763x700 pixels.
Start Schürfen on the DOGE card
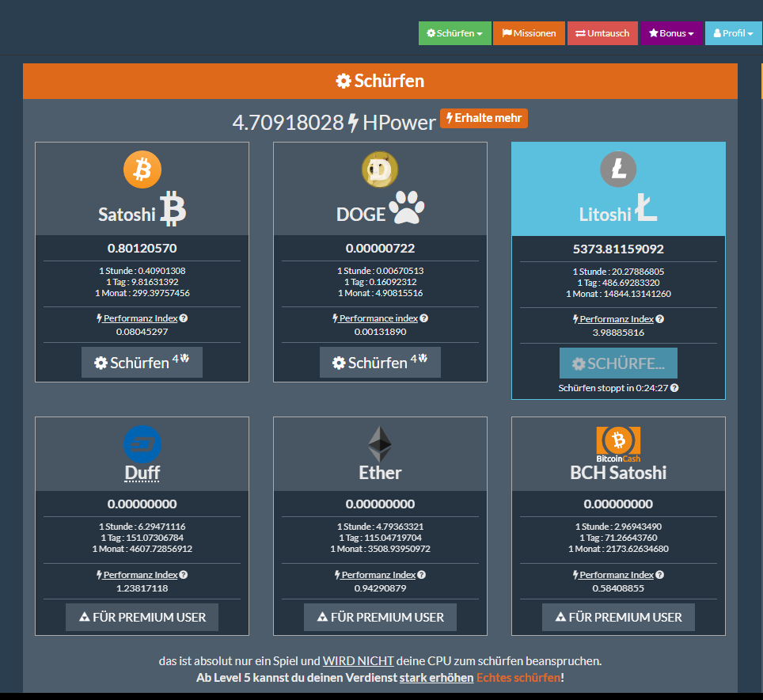click(380, 362)
